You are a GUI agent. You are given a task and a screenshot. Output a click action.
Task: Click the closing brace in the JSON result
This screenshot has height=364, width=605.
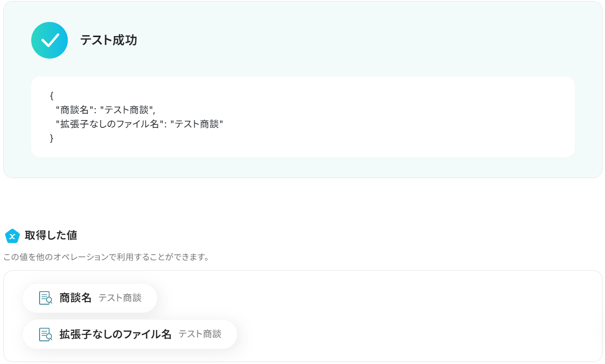coord(52,138)
